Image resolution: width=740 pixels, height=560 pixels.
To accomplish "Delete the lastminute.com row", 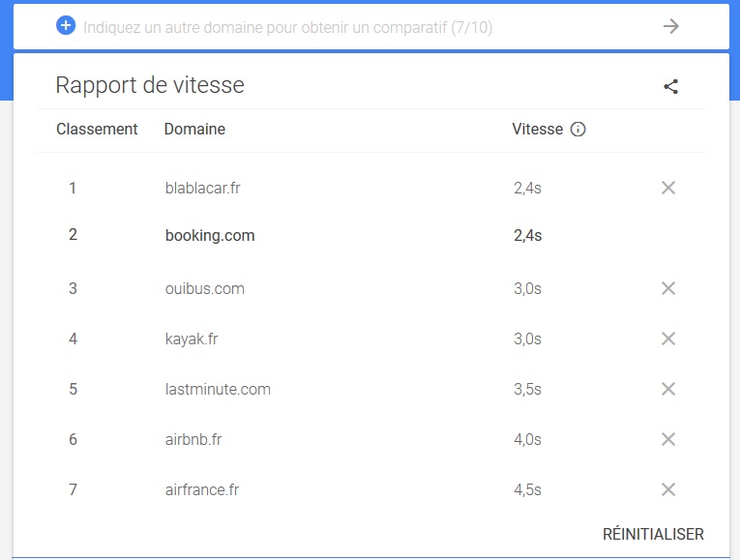I will [667, 389].
